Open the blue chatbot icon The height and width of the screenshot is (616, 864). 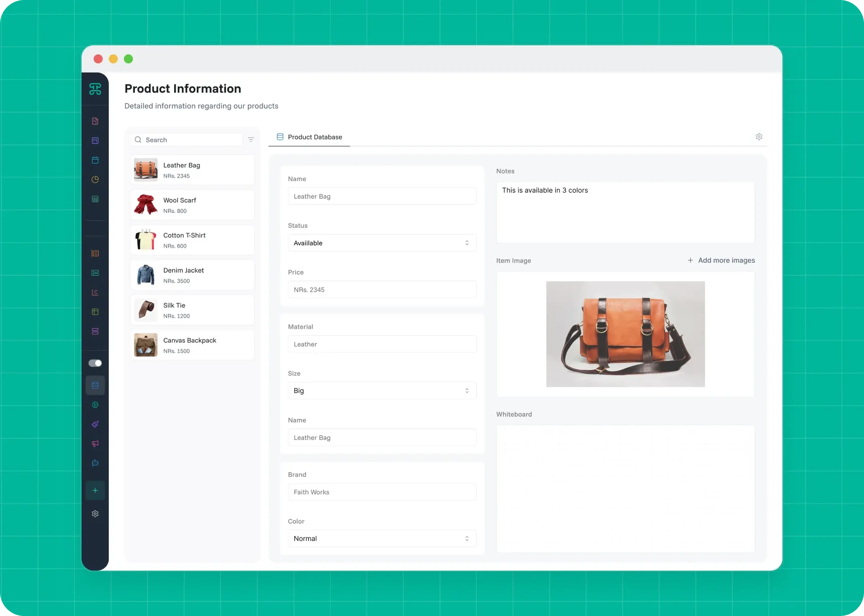[95, 463]
